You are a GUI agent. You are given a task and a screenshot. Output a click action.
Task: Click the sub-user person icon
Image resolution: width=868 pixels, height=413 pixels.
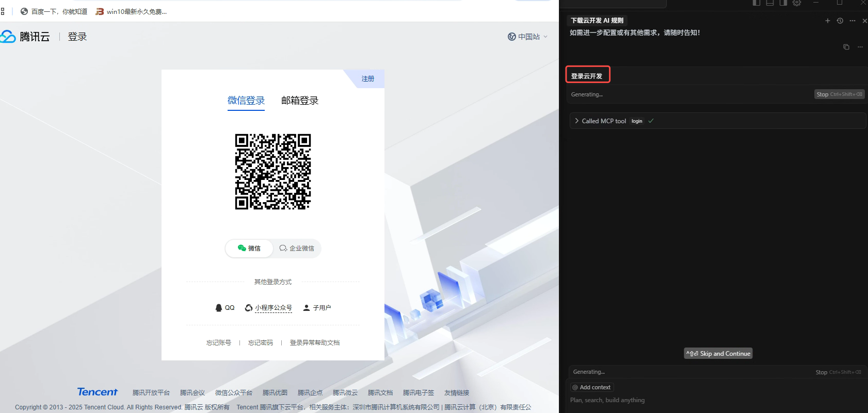click(307, 308)
